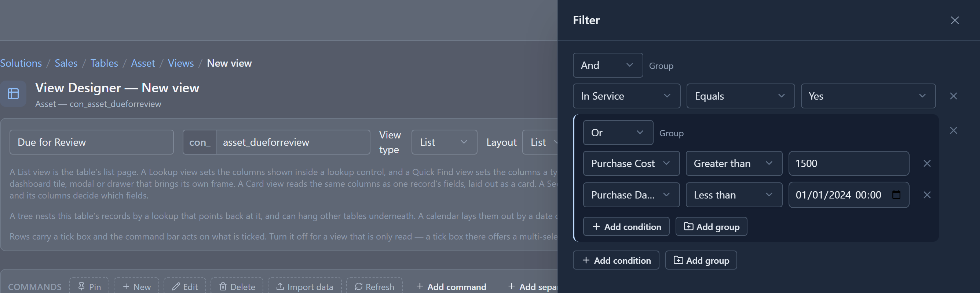This screenshot has height=293, width=980.
Task: Open the Yes value dropdown
Action: coord(868,96)
